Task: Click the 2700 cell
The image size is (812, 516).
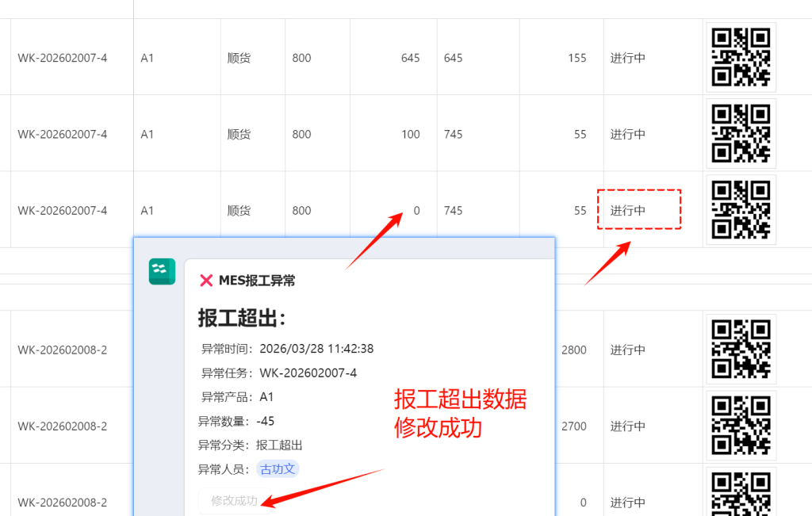Action: pos(574,426)
